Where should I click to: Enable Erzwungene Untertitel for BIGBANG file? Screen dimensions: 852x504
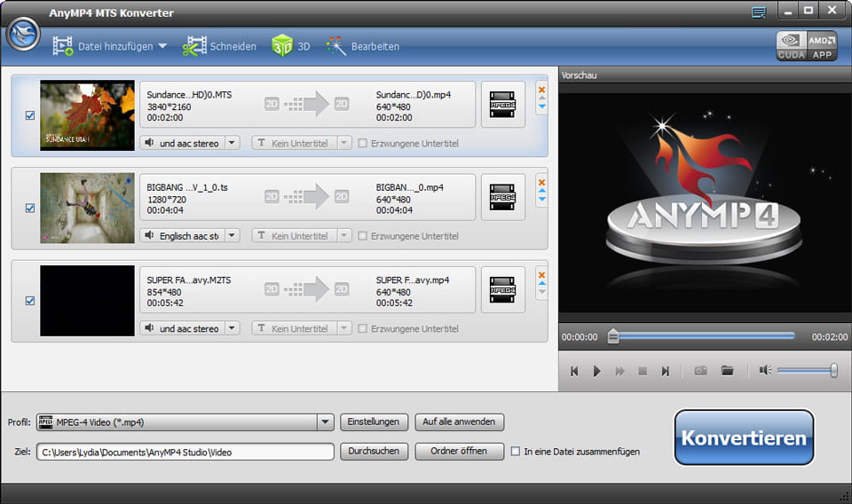362,236
